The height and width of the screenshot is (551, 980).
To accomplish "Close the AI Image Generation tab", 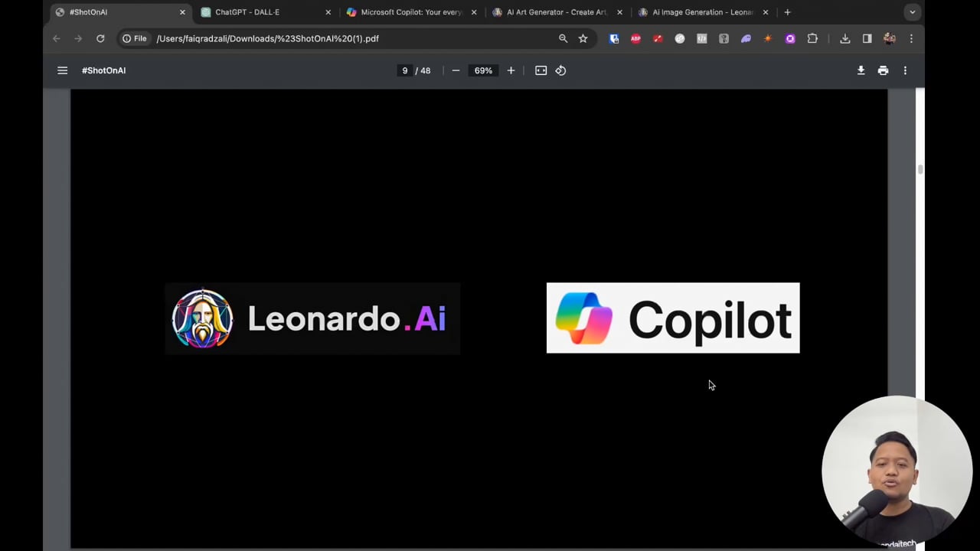I will click(x=766, y=12).
